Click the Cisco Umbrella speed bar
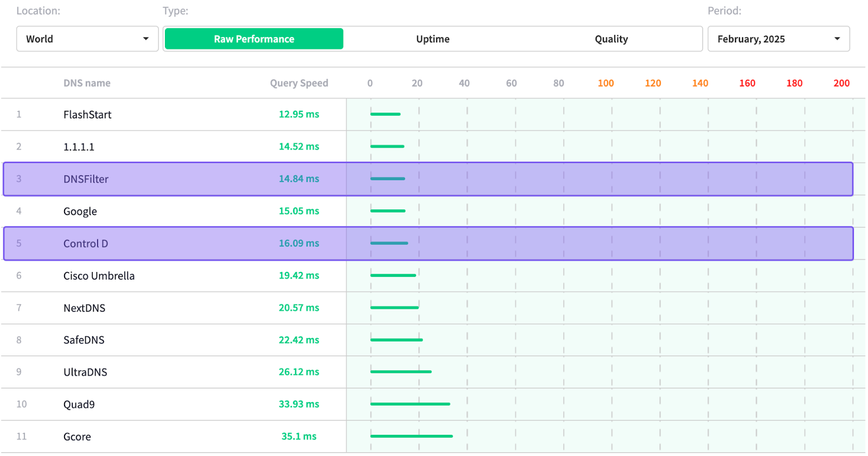Viewport: 868px width, 456px height. click(393, 275)
